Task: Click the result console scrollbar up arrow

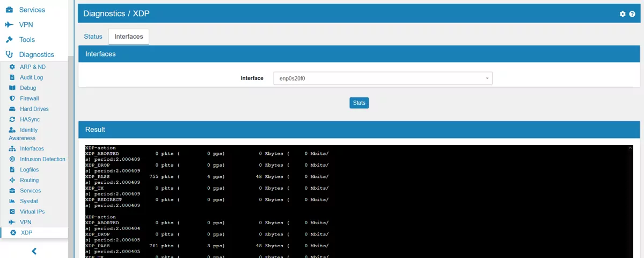Action: coord(631,148)
